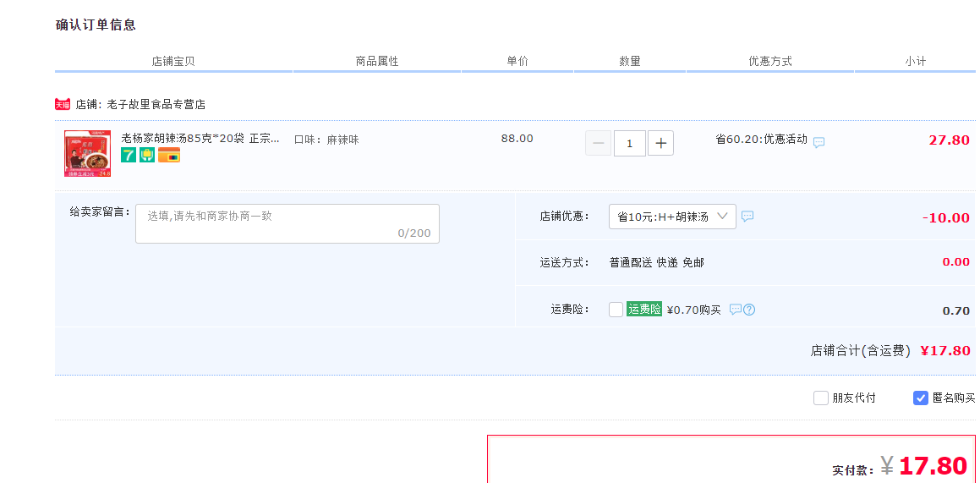Open the comment bubble beside 优惠活动
The width and height of the screenshot is (980, 483).
click(x=818, y=142)
